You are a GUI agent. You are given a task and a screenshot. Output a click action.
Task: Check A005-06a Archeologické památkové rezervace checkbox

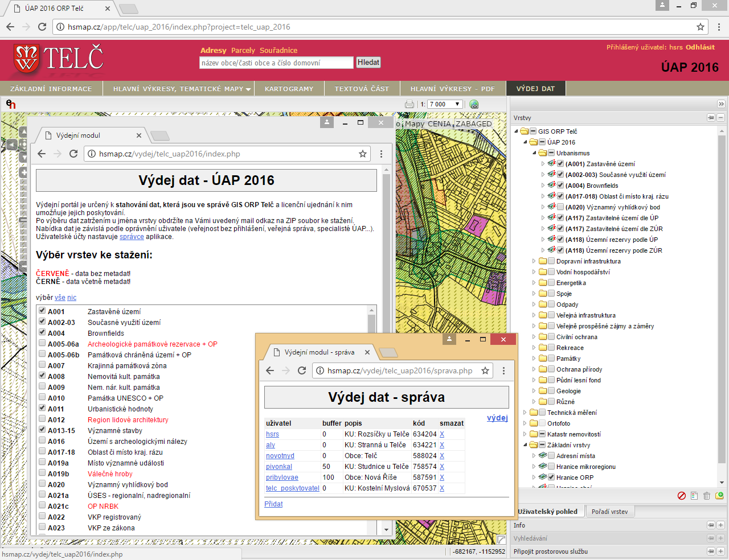[x=42, y=343]
